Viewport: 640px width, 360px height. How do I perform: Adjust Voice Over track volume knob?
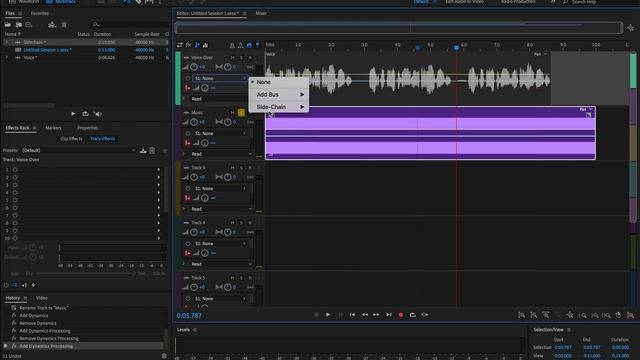pos(194,67)
